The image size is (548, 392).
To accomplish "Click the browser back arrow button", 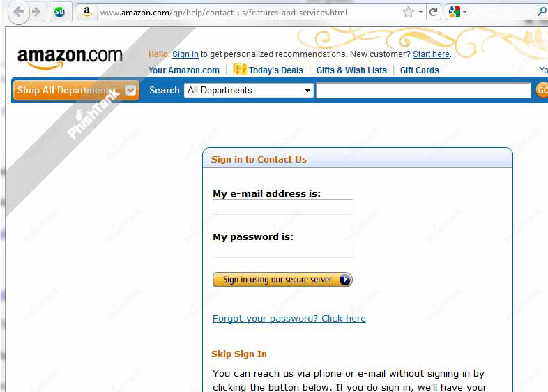I will [x=19, y=13].
